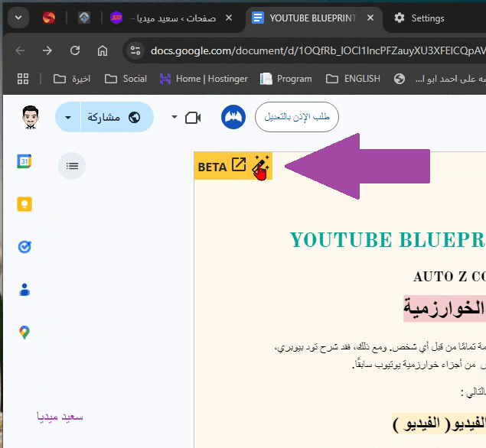Open Google Maps from the side panel
This screenshot has width=486, height=448.
[24, 333]
